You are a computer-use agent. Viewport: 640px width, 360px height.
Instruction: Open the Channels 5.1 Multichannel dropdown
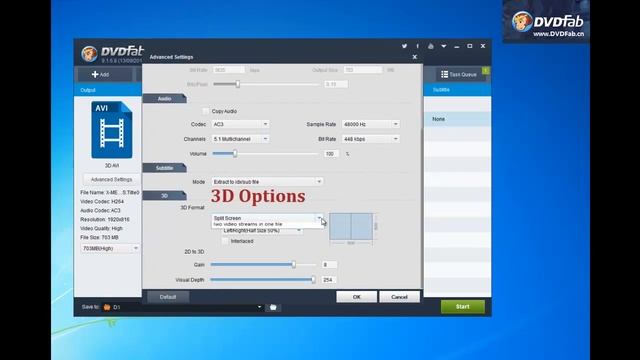(240, 139)
